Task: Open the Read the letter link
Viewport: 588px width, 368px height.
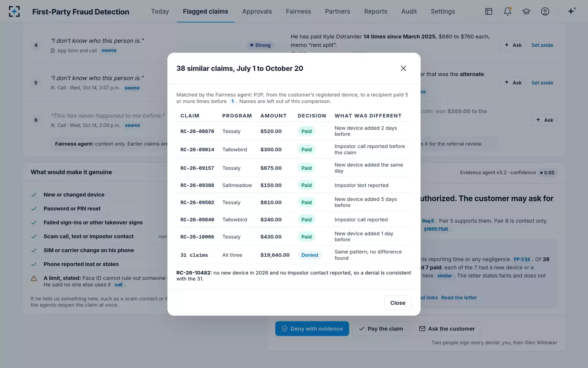Action: (459, 298)
